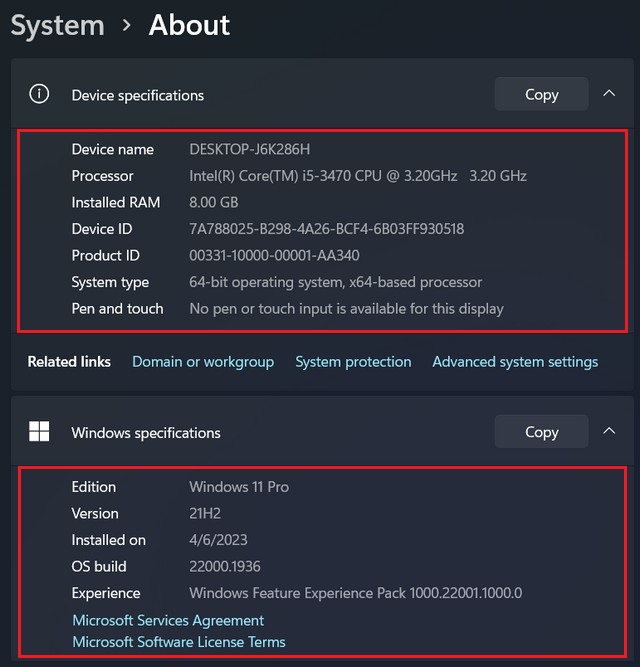The width and height of the screenshot is (640, 667).
Task: Open System protection link
Action: point(353,362)
